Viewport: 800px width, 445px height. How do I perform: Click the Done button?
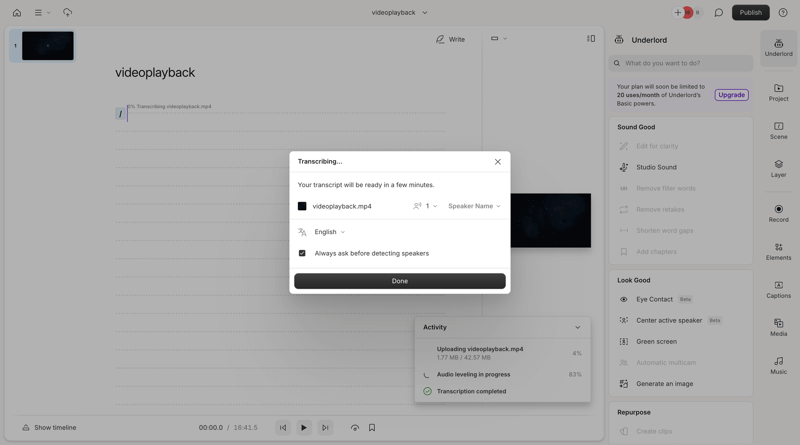pos(399,281)
